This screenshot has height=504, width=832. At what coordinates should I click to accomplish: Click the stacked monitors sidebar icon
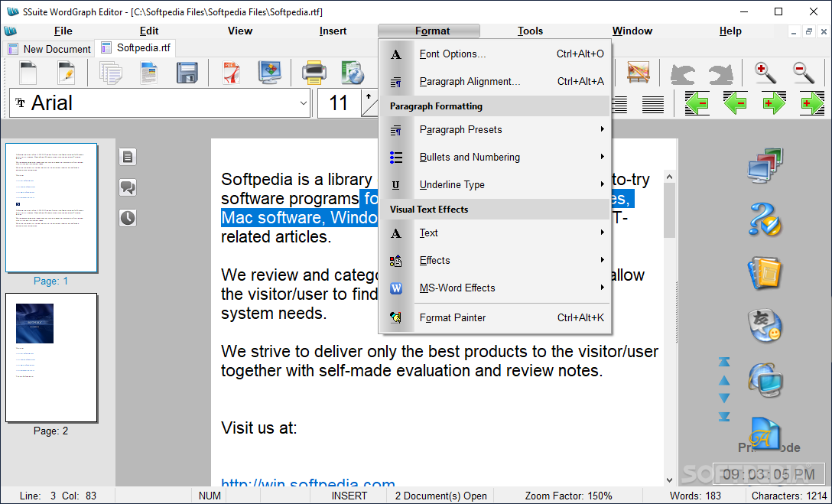pos(765,166)
